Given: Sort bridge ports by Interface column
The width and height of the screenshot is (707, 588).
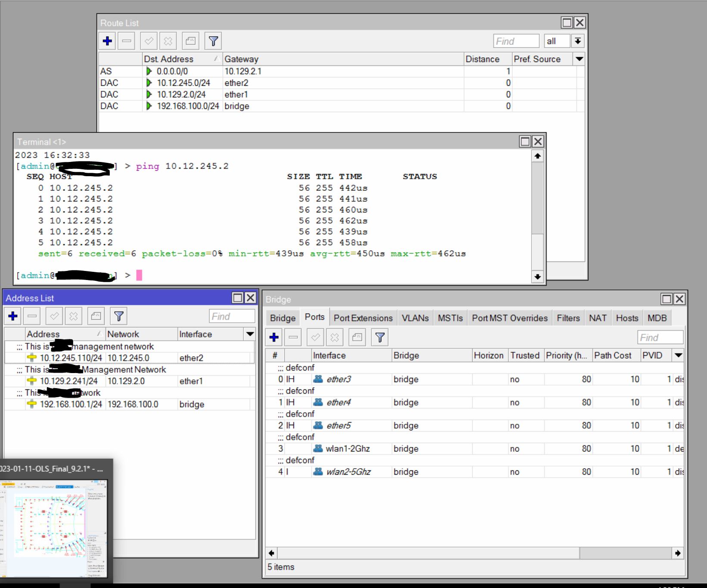Looking at the screenshot, I should [x=329, y=355].
